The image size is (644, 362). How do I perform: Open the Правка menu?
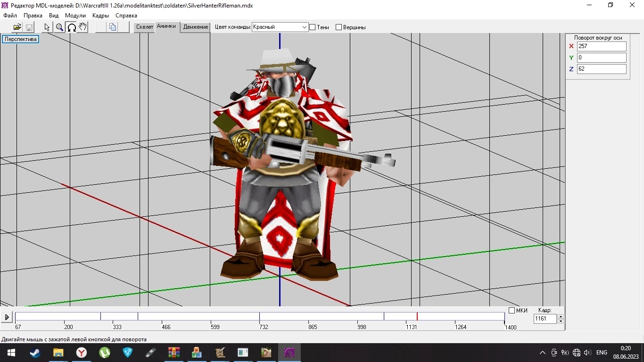coord(33,16)
